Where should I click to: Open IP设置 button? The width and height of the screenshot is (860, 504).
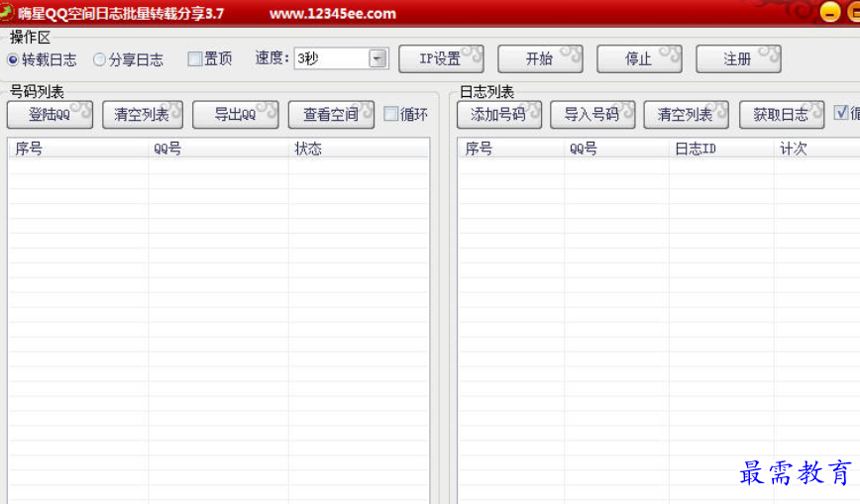tap(441, 58)
